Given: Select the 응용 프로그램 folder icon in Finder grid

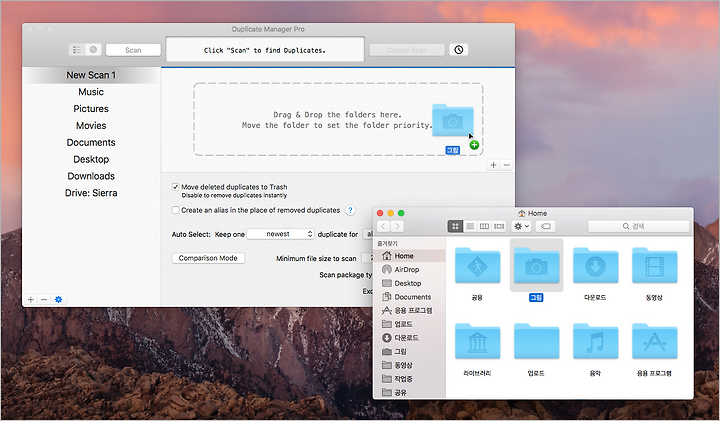Looking at the screenshot, I should point(654,342).
